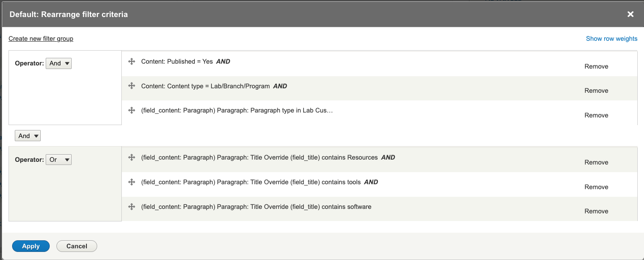Select the Title Override contains software text

coord(256,207)
